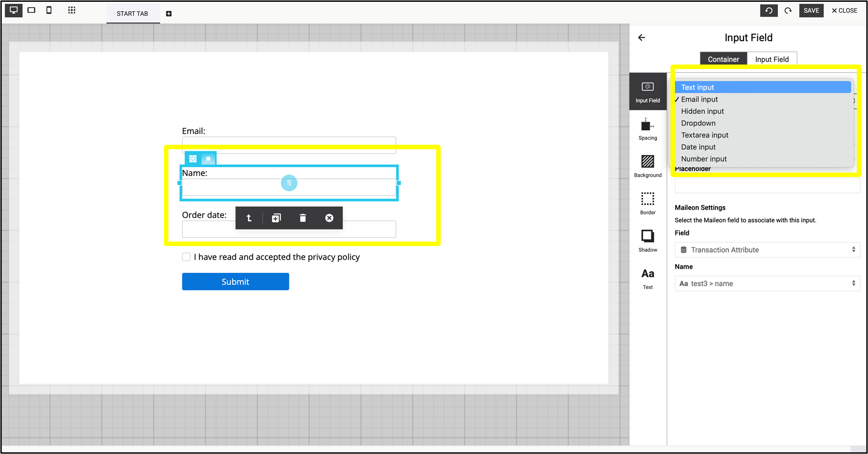Click the Maileon Settings heading
868x454 pixels.
(x=700, y=208)
